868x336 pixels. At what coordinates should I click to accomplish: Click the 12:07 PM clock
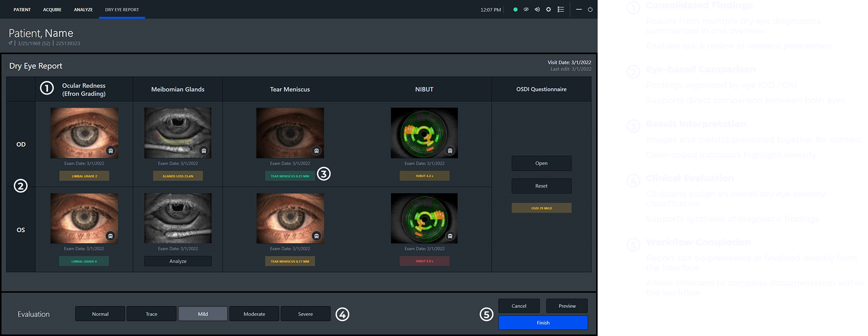(x=491, y=9)
